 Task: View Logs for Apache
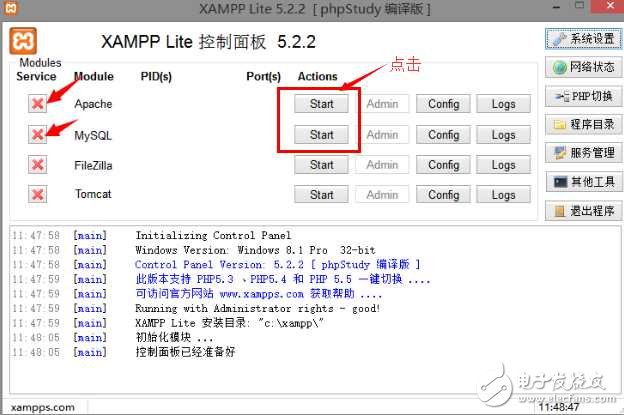(x=503, y=104)
